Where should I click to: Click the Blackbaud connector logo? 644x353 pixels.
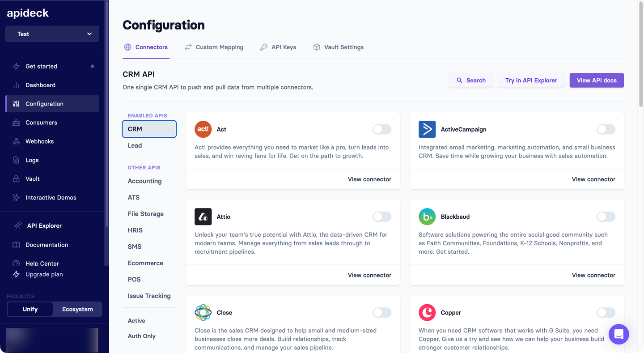(x=427, y=217)
